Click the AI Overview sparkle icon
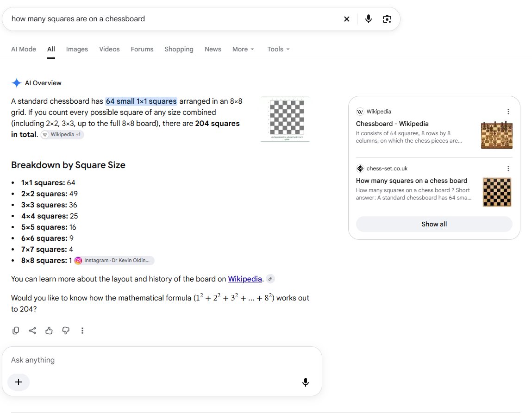This screenshot has height=413, width=532. click(16, 83)
